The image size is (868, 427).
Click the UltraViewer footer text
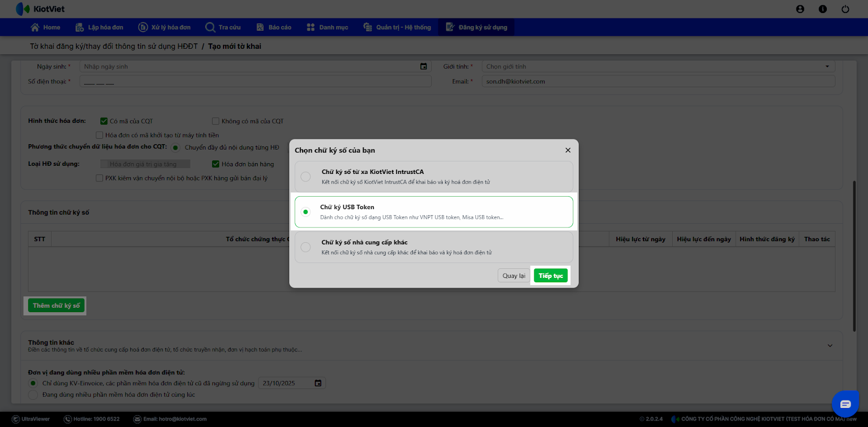click(36, 419)
